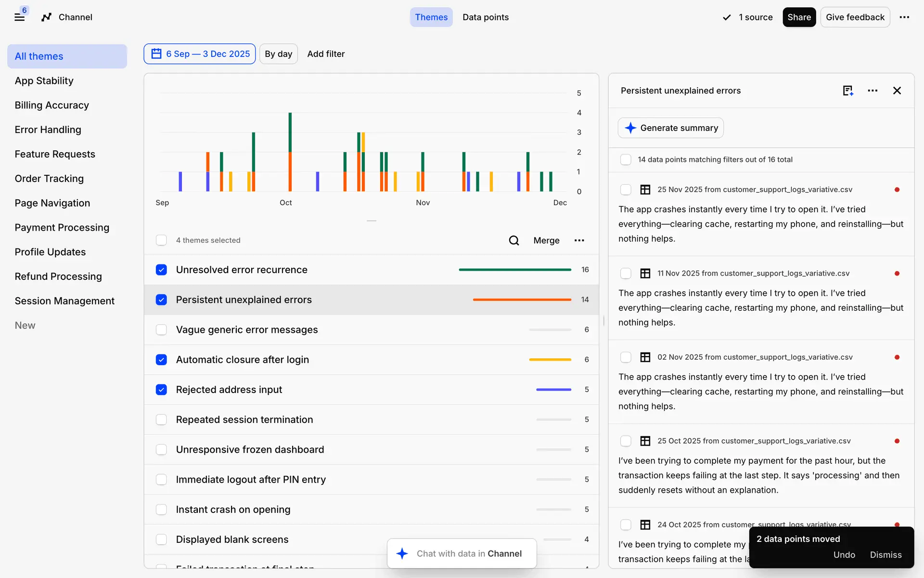Click the Channel logo icon
Image resolution: width=924 pixels, height=578 pixels.
tap(46, 17)
